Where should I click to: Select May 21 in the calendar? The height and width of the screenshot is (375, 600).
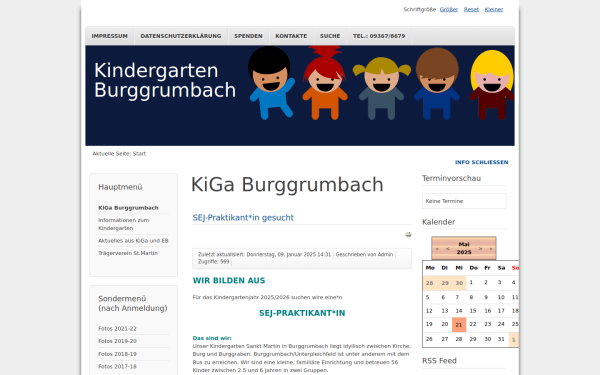point(459,324)
